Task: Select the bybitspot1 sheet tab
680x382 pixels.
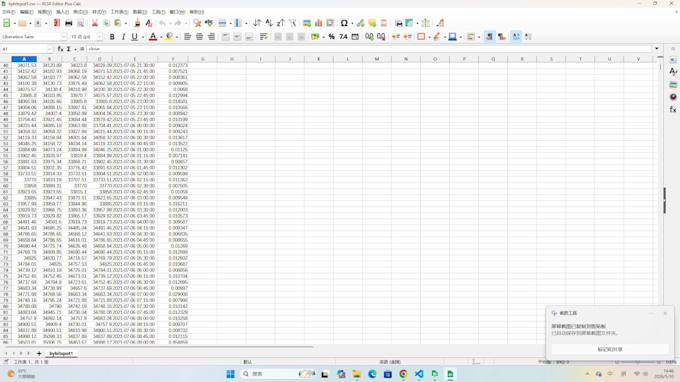Action: tap(61, 354)
